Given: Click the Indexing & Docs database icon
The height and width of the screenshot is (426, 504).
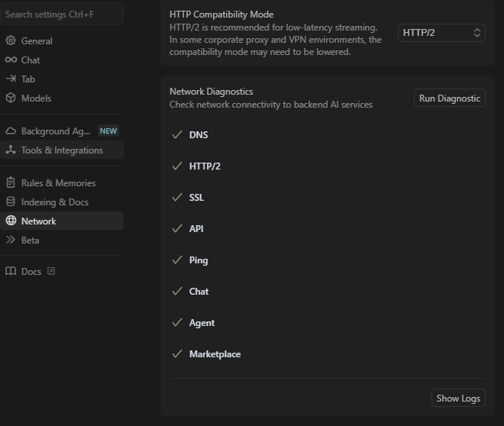Looking at the screenshot, I should (x=11, y=202).
